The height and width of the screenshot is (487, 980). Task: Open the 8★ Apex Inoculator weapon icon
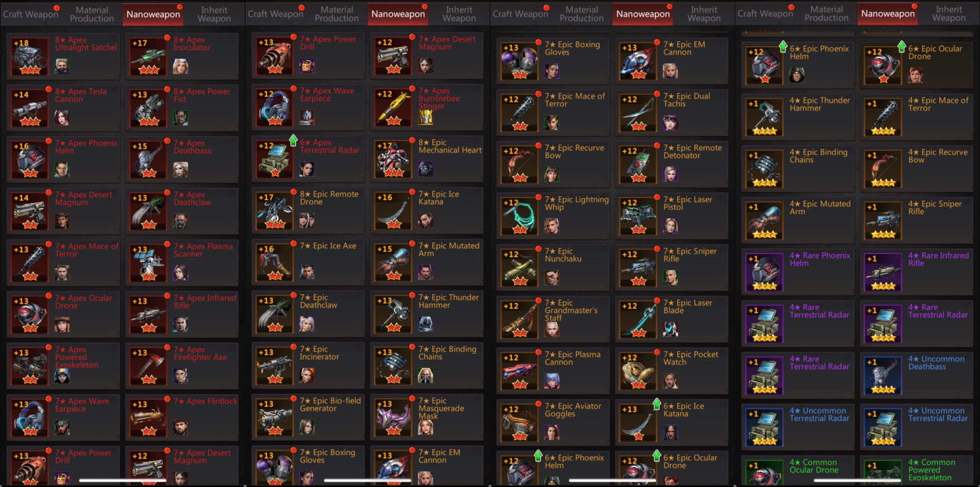coord(148,56)
